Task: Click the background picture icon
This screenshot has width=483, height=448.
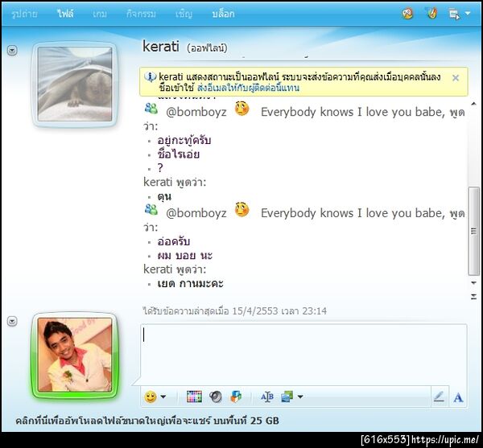Action: tap(287, 397)
